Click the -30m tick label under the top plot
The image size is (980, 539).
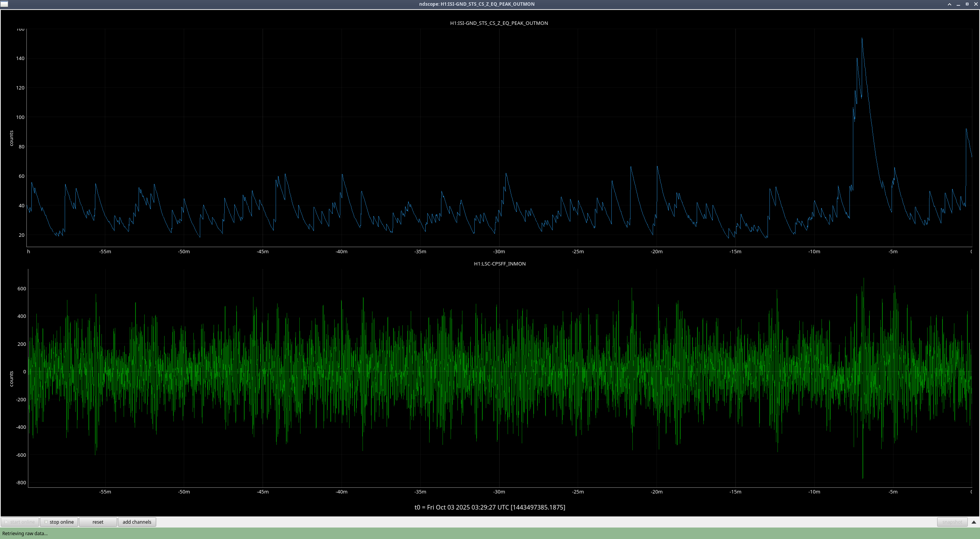pos(499,252)
